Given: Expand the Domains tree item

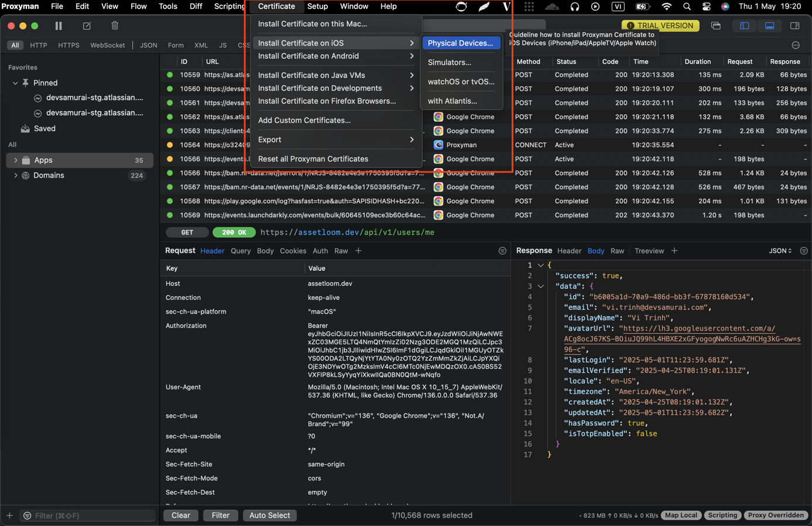Looking at the screenshot, I should point(15,175).
